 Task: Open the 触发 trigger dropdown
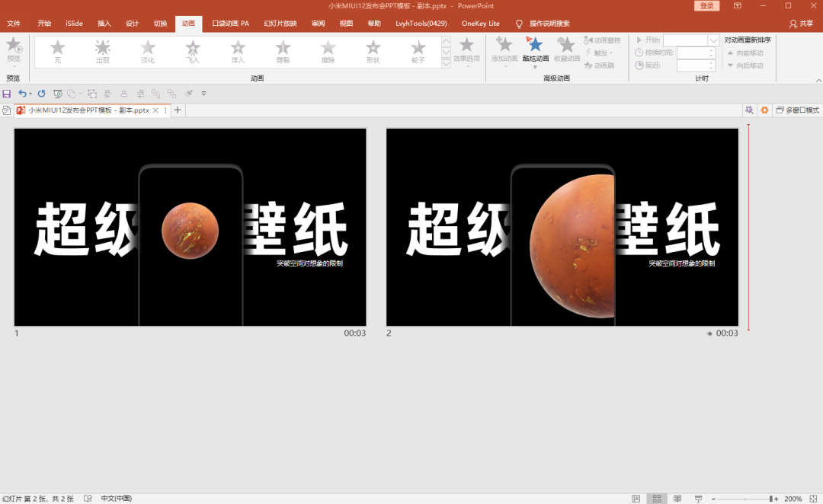pos(599,53)
